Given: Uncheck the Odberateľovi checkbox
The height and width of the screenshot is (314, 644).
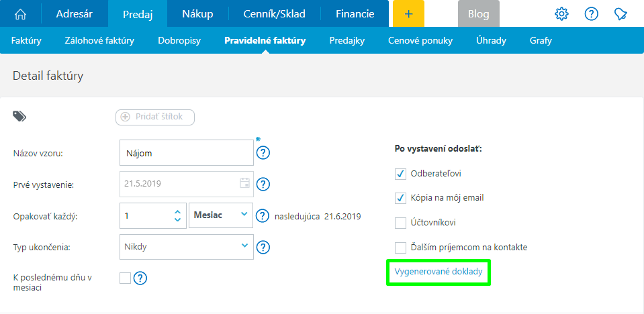Looking at the screenshot, I should point(401,174).
